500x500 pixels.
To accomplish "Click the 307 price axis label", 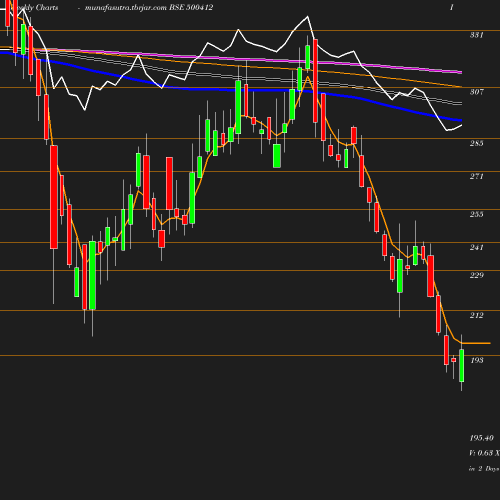I will click(x=476, y=92).
